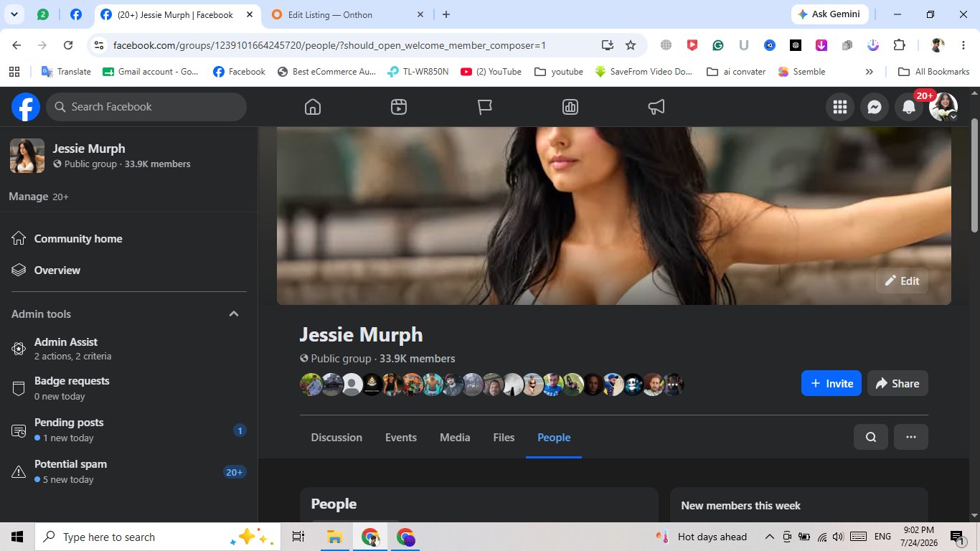Image resolution: width=980 pixels, height=551 pixels.
Task: Switch to the Events tab
Action: pos(401,438)
